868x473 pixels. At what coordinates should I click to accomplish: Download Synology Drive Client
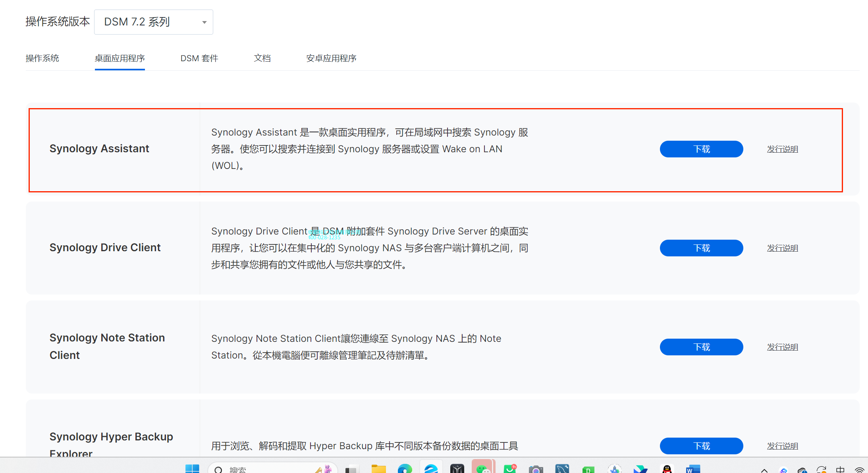tap(701, 248)
